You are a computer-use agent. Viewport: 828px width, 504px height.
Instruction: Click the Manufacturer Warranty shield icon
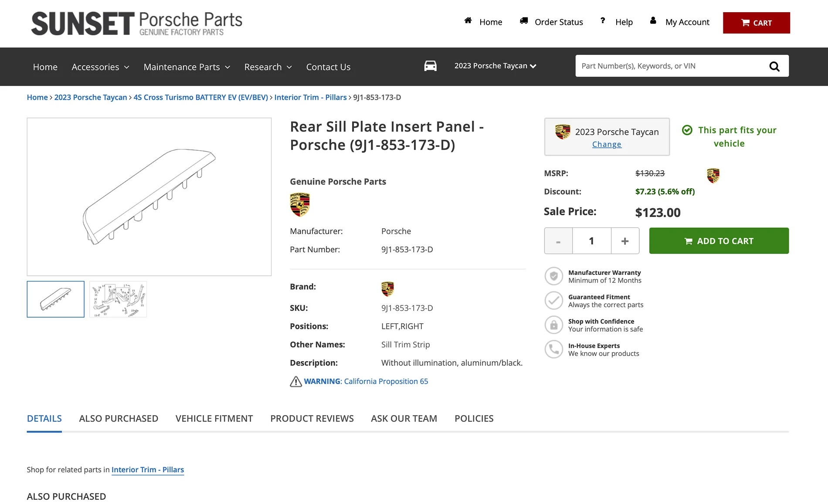554,276
